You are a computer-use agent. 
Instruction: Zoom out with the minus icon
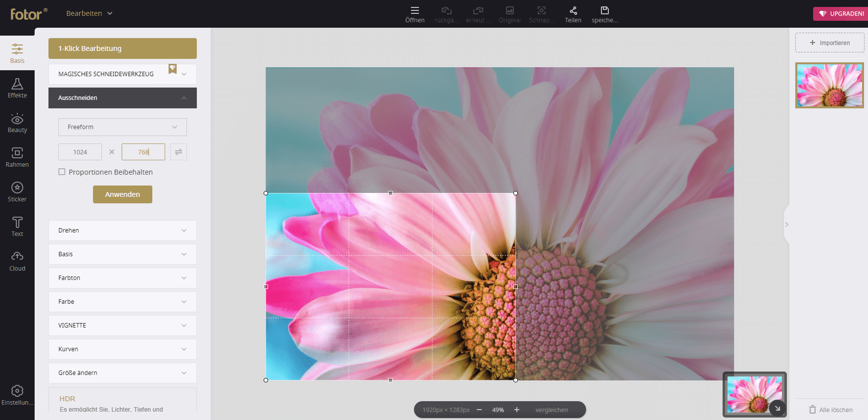click(x=479, y=410)
